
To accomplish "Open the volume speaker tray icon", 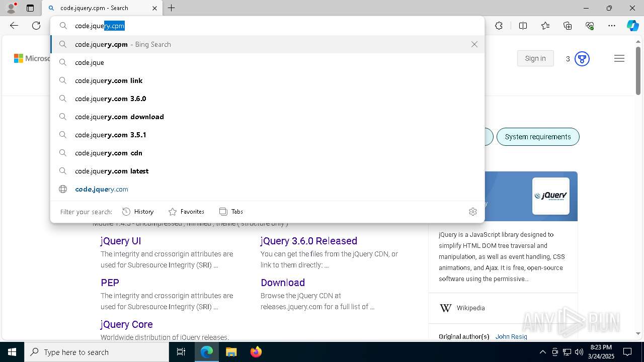I will (579, 352).
